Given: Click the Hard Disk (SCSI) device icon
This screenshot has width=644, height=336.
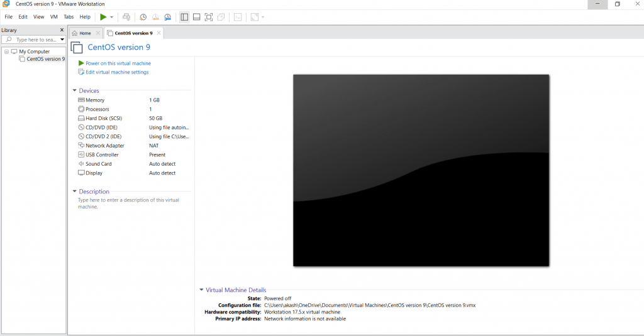Looking at the screenshot, I should (x=81, y=118).
